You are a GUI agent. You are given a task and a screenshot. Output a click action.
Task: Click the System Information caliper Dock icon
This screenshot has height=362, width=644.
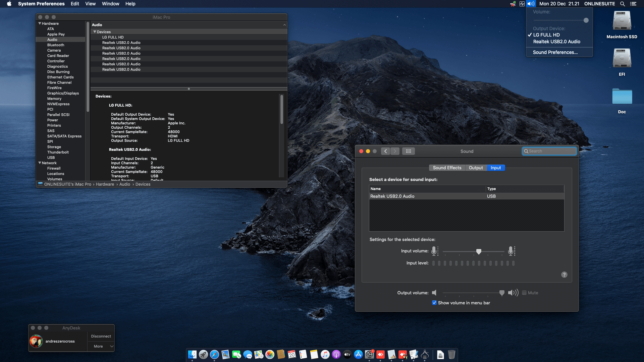425,354
